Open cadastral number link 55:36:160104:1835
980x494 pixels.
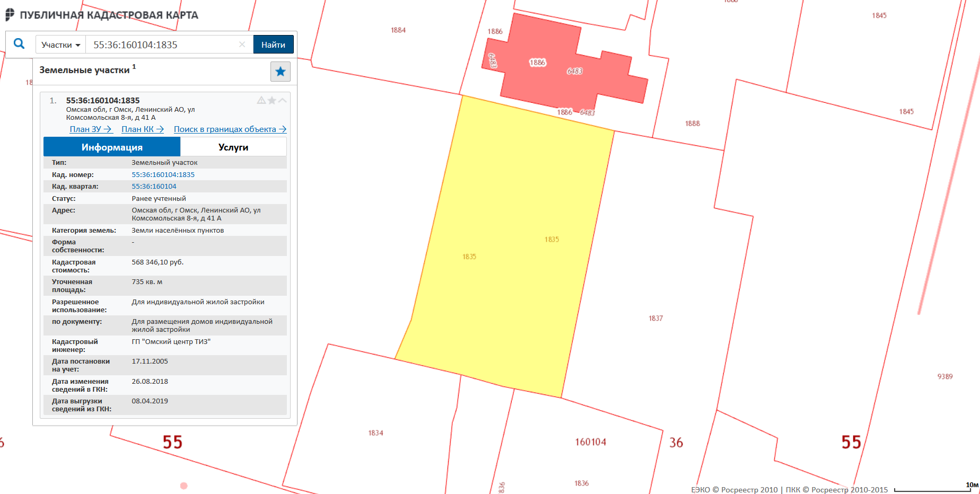coord(163,175)
